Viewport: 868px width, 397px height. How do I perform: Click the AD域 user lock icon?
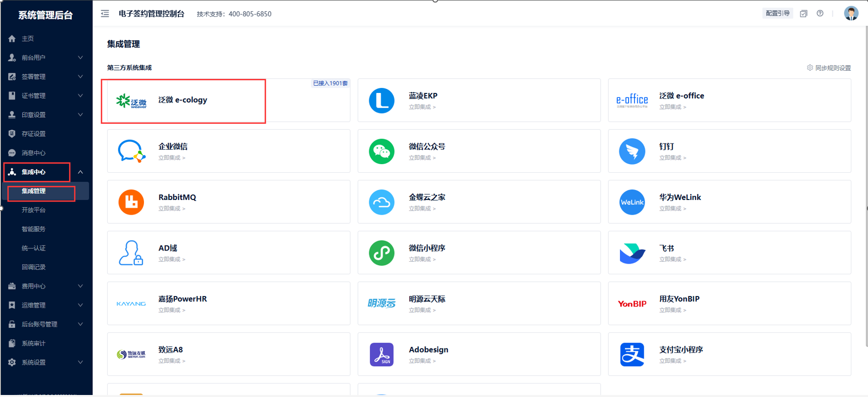pyautogui.click(x=131, y=253)
